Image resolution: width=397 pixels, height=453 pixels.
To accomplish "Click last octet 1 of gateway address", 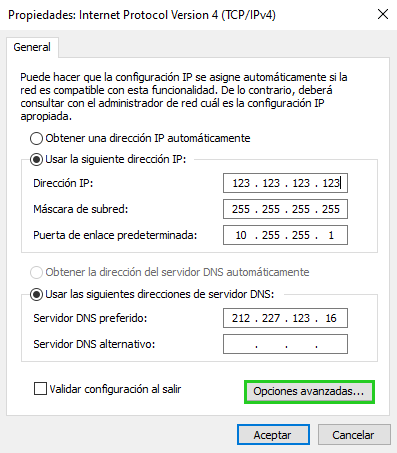I will pos(331,235).
